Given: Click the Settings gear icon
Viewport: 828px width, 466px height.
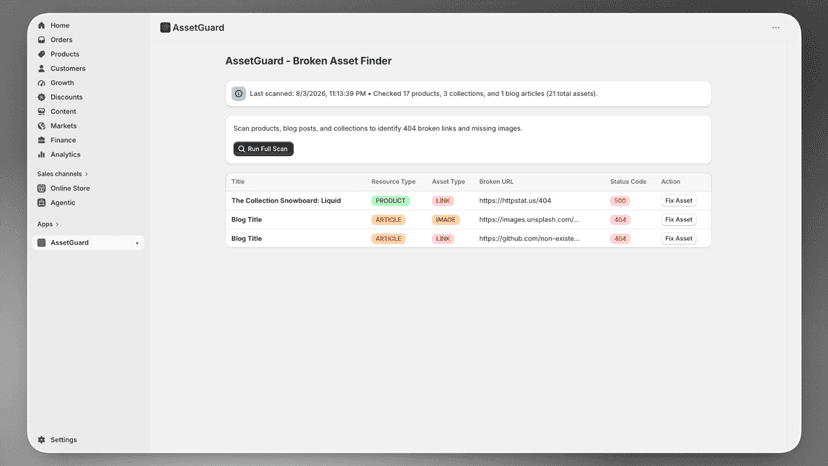Looking at the screenshot, I should tap(42, 440).
